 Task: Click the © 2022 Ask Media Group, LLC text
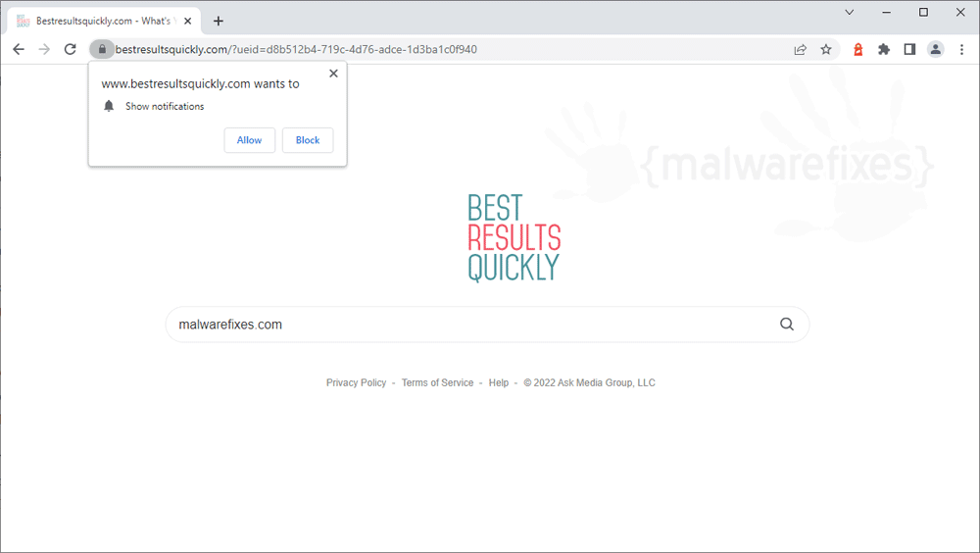click(x=589, y=382)
